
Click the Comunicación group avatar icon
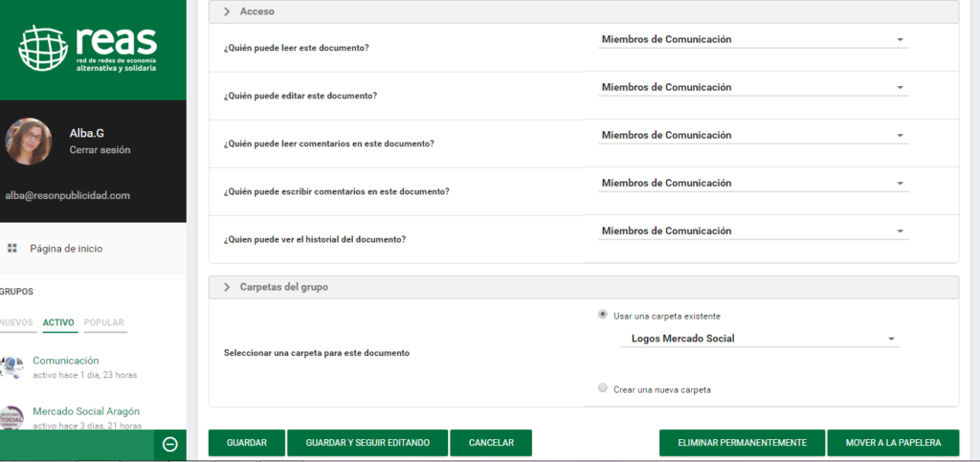click(11, 367)
